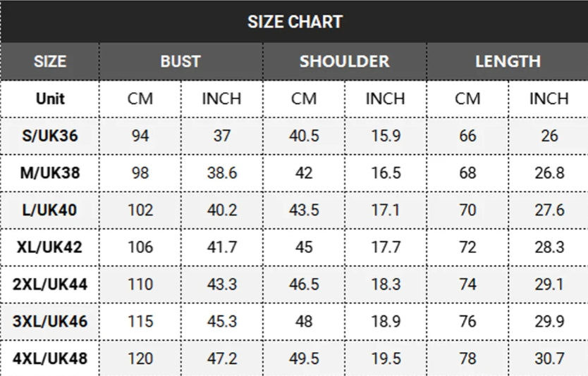Select the Unit row label

pos(50,99)
